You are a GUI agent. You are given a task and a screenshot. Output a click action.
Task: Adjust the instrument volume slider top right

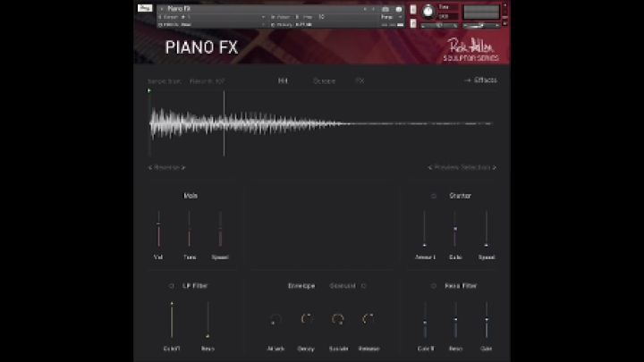(480, 25)
